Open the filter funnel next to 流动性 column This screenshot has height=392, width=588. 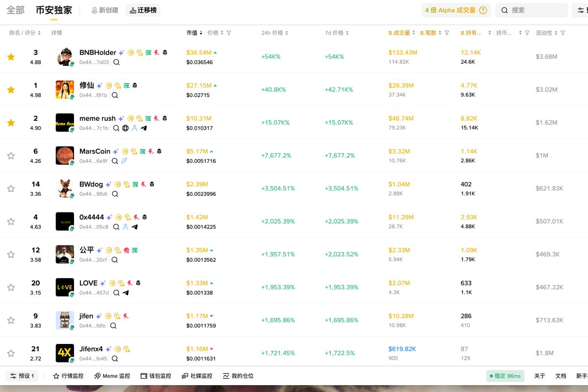(563, 33)
